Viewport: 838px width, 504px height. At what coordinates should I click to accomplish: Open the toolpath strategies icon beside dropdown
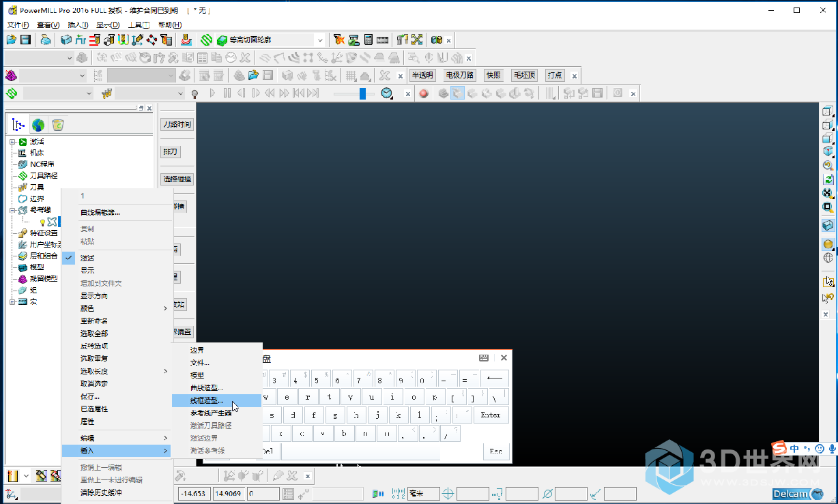coord(207,40)
